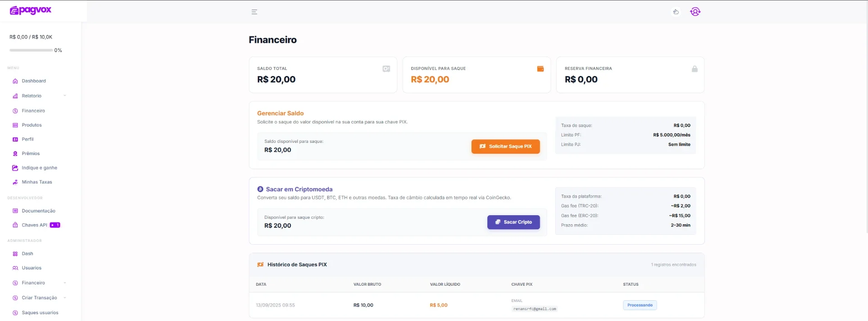Click the Sem limite value for Limite PJ
The height and width of the screenshot is (321, 868).
679,145
